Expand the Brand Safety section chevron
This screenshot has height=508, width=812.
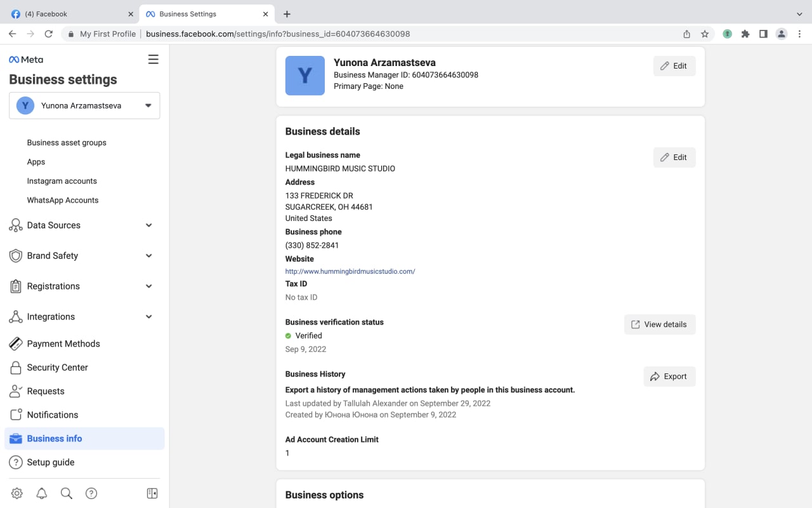click(149, 256)
